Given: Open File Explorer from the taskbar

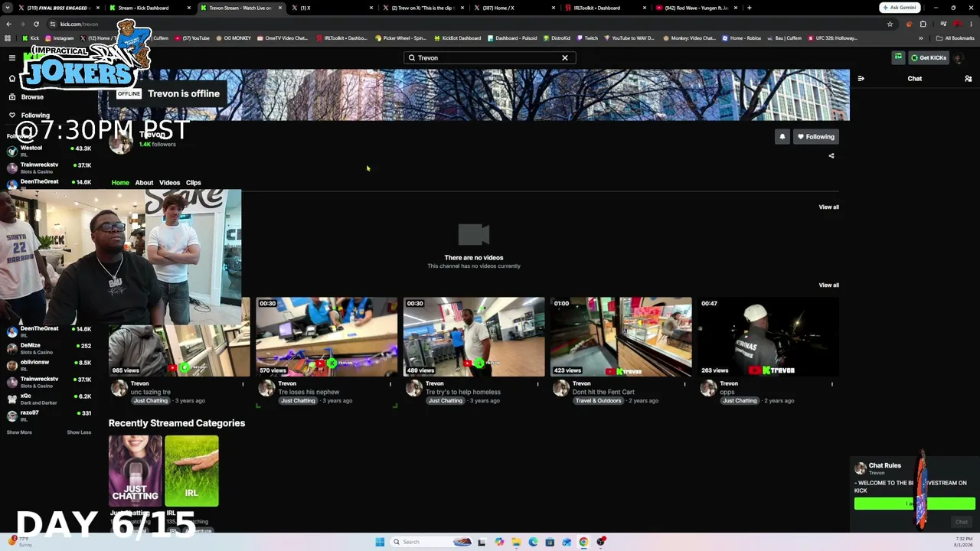Looking at the screenshot, I should (516, 542).
